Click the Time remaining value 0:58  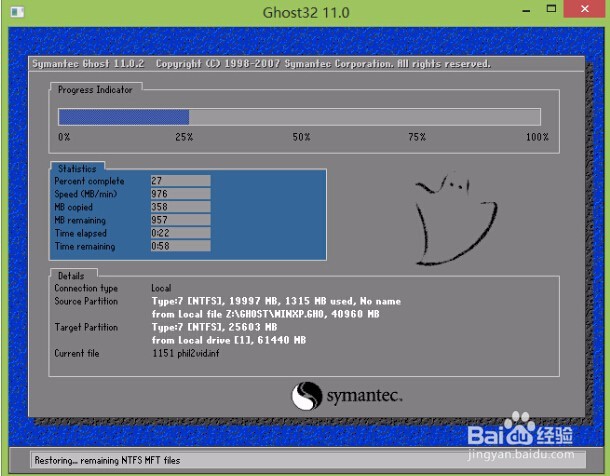(x=181, y=246)
